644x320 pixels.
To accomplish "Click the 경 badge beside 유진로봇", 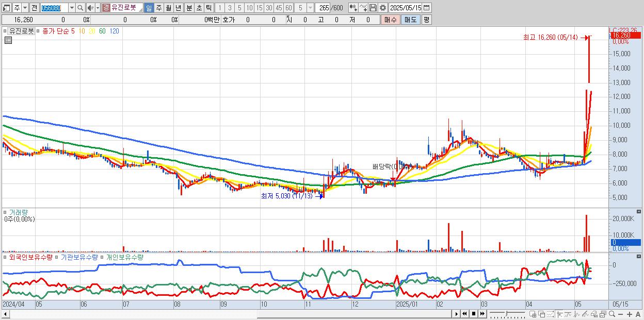I will point(106,8).
